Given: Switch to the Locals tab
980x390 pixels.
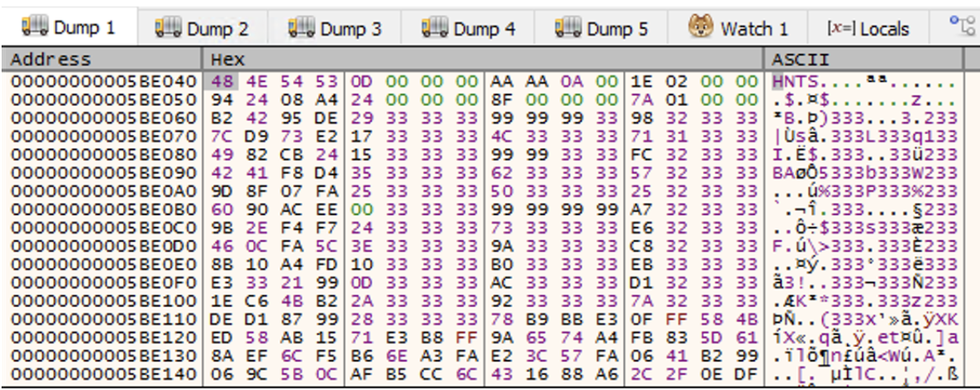Looking at the screenshot, I should [867, 29].
